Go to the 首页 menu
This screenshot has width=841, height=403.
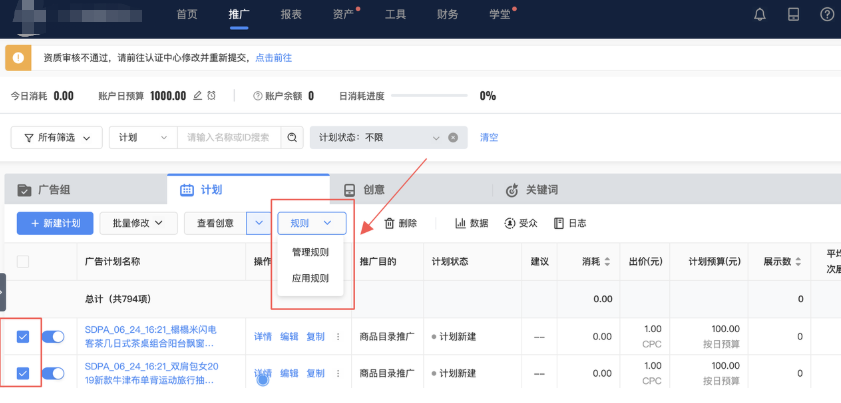[187, 14]
